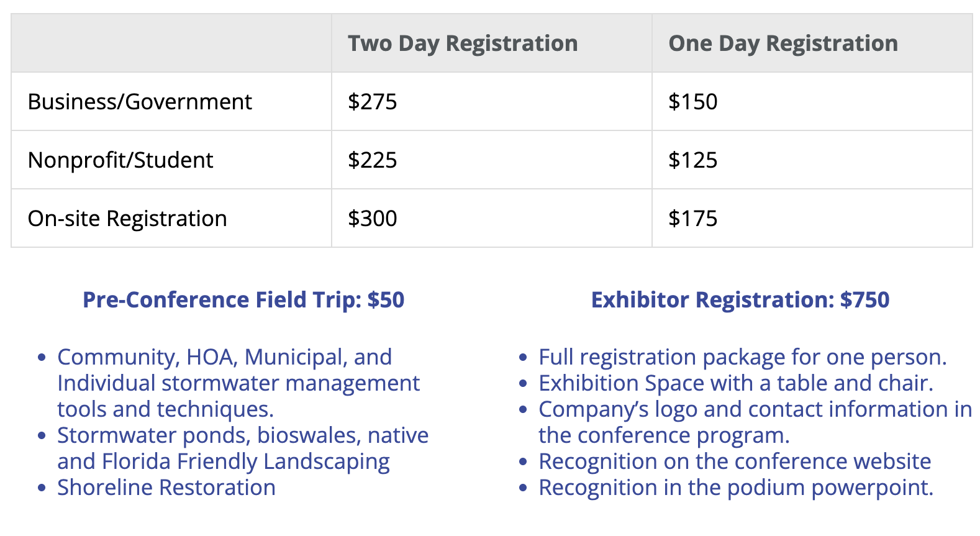Open the Exhibitor Registration: $750 heading
The height and width of the screenshot is (536, 980).
740,300
